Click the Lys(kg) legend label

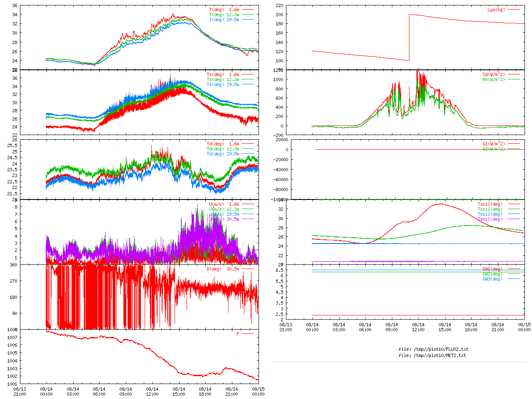click(496, 10)
